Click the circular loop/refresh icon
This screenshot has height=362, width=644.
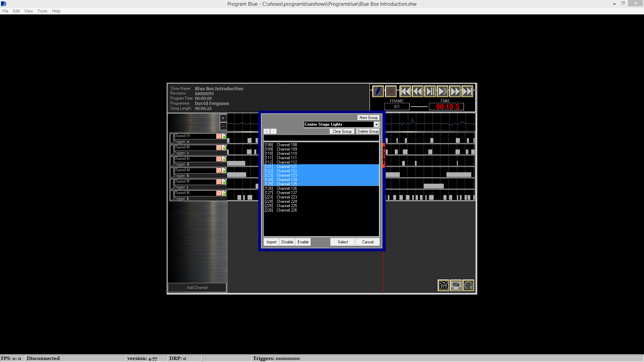pyautogui.click(x=468, y=285)
